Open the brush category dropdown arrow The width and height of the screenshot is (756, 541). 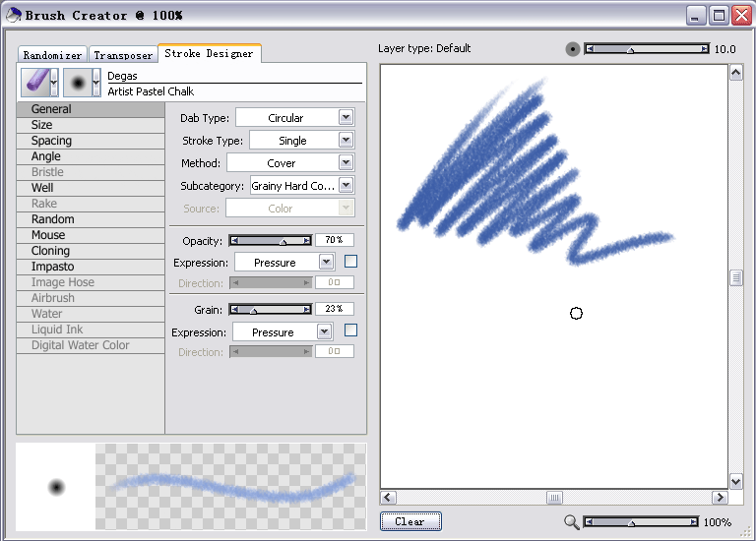click(x=54, y=83)
